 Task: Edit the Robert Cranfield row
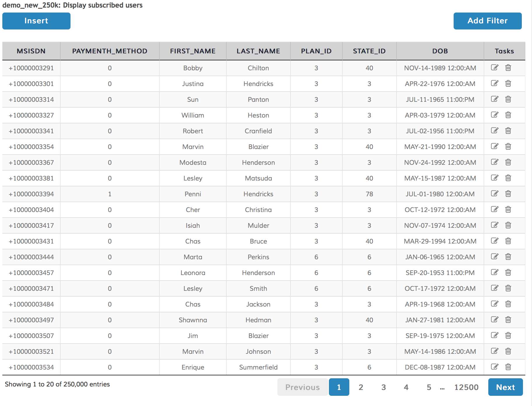click(494, 131)
